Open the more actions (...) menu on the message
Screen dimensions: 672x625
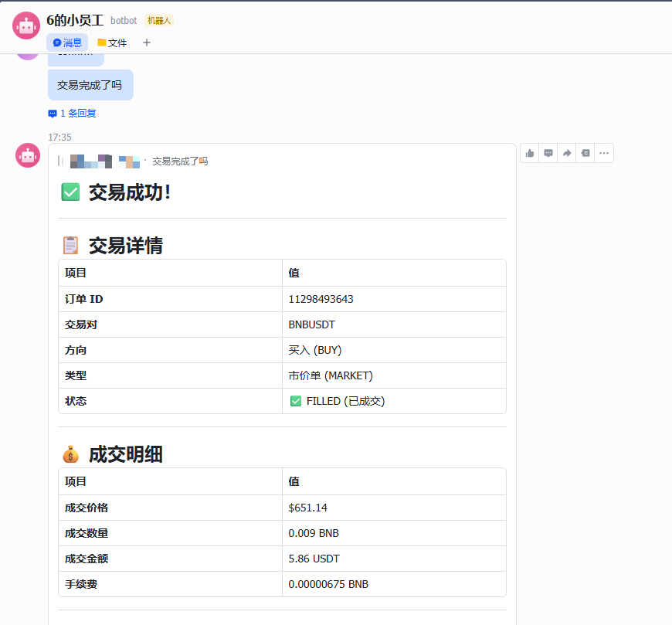(x=603, y=153)
